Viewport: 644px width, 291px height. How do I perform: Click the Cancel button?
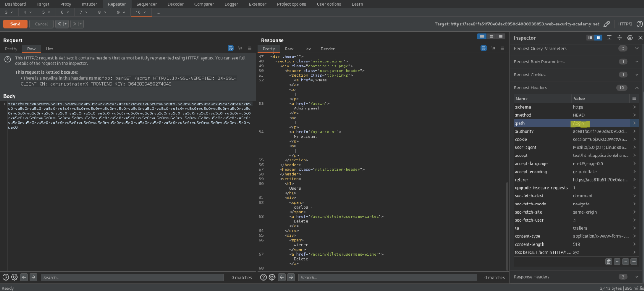(x=41, y=24)
